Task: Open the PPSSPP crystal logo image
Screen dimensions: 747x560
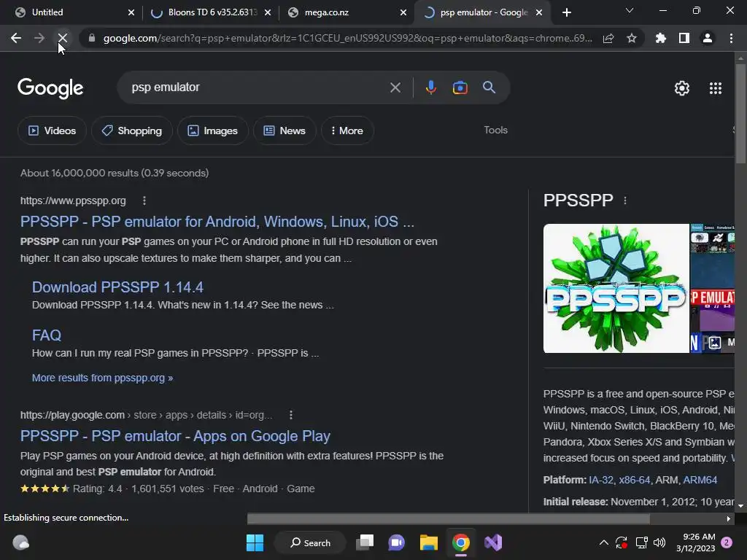Action: tap(616, 289)
